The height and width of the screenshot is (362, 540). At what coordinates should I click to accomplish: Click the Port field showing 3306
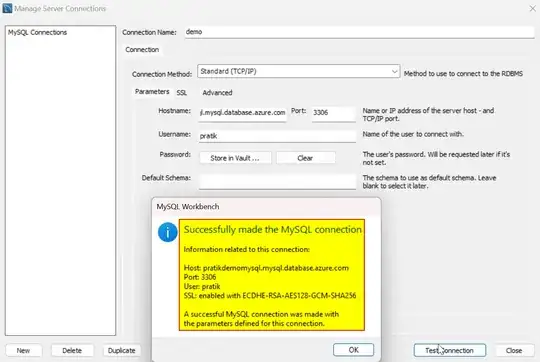(334, 113)
